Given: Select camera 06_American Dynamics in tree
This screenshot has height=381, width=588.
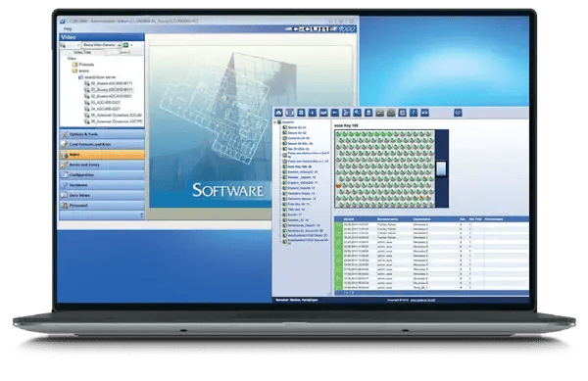Looking at the screenshot, I should tap(114, 121).
